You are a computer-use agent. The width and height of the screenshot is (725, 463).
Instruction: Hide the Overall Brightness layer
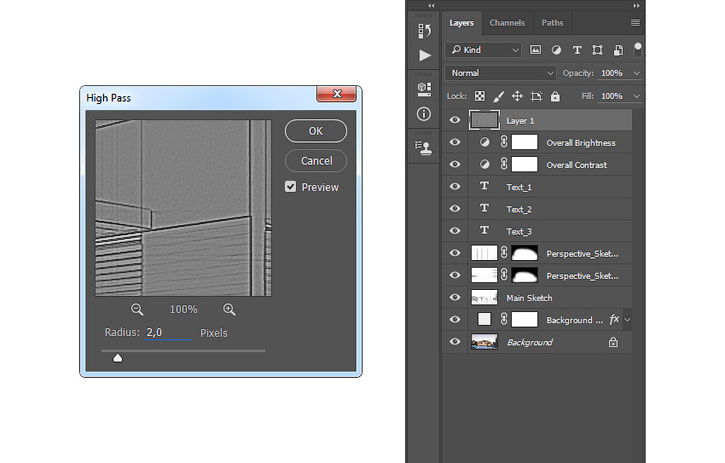455,142
